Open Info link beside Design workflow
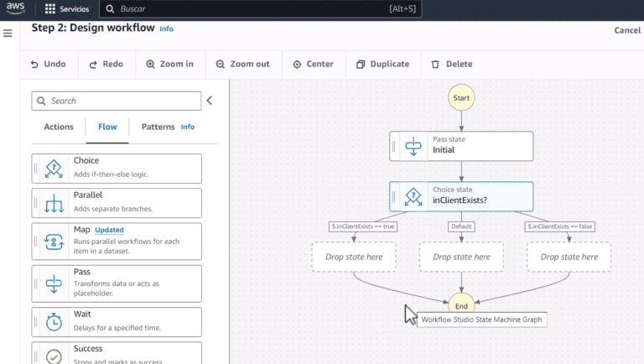The height and width of the screenshot is (364, 644). 166,29
